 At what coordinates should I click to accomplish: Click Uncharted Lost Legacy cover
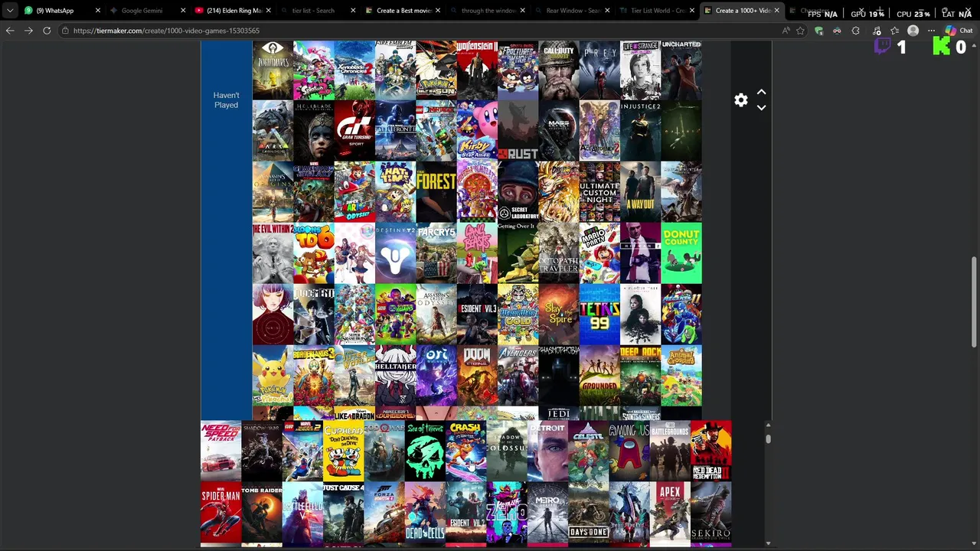681,70
